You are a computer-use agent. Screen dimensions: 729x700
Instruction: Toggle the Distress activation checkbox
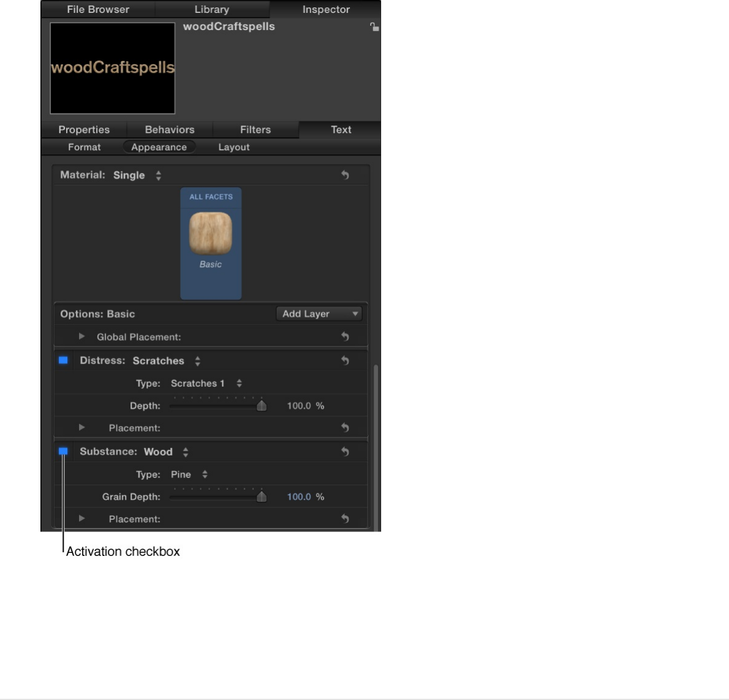coord(63,360)
